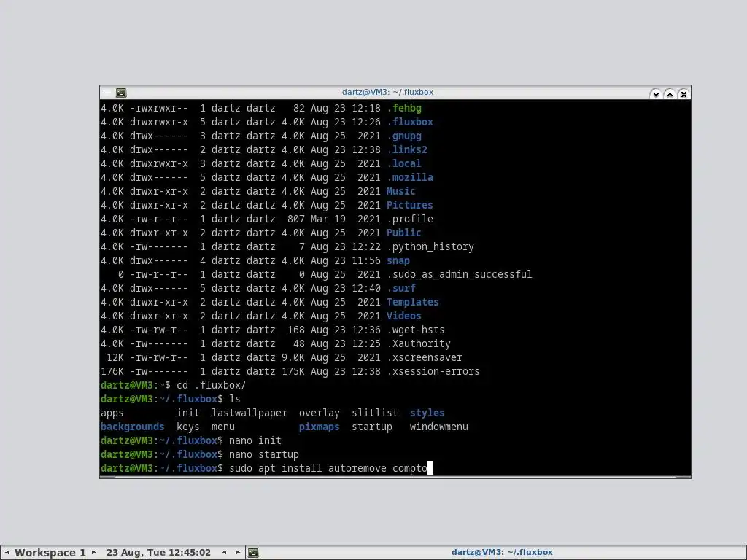Click the pixmaps entry in the ls output

coord(320,427)
